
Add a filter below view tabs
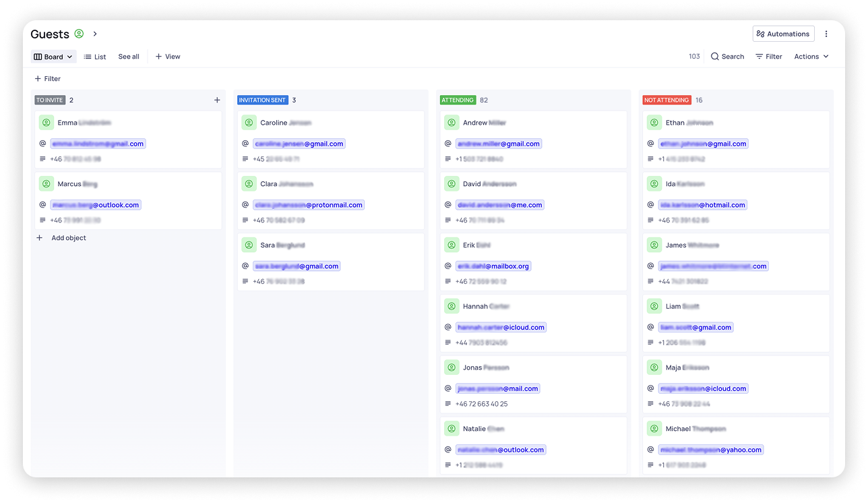click(x=47, y=79)
